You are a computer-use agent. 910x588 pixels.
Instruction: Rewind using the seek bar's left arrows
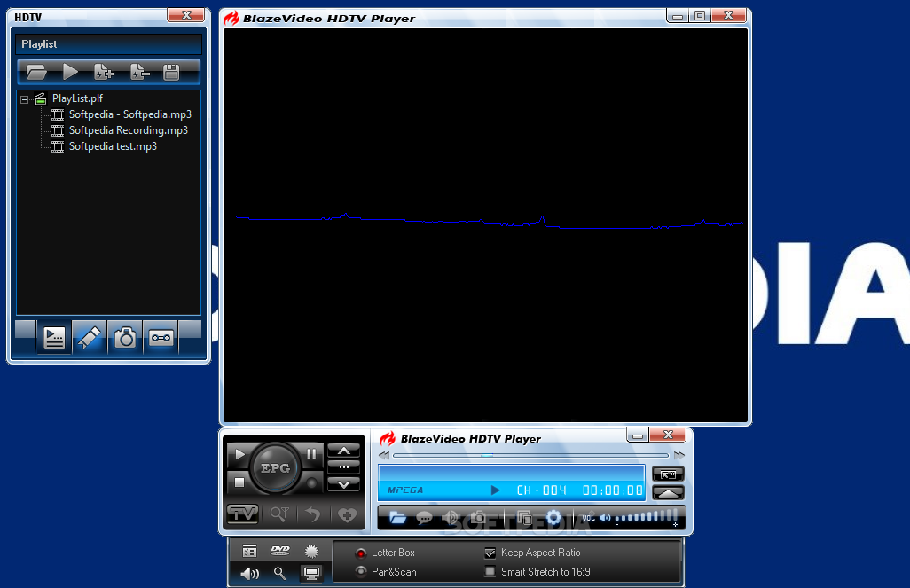pyautogui.click(x=384, y=456)
